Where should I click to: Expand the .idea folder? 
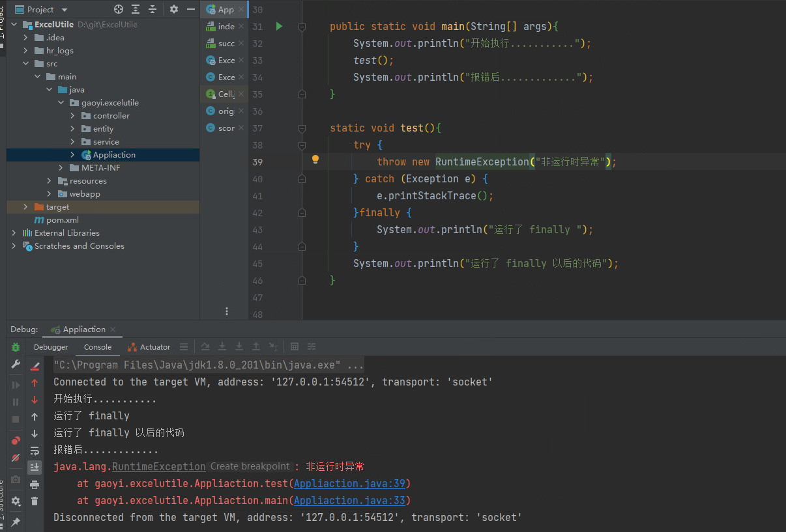[x=26, y=38]
